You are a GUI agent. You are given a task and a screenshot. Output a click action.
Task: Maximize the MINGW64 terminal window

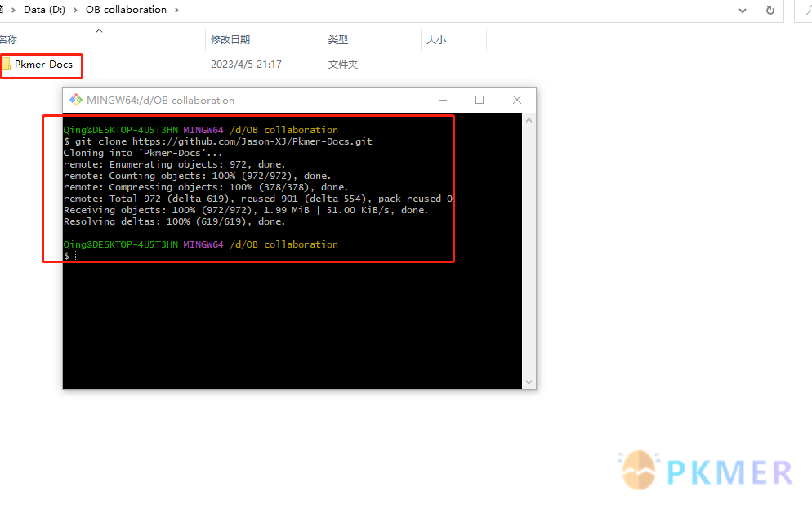[480, 100]
